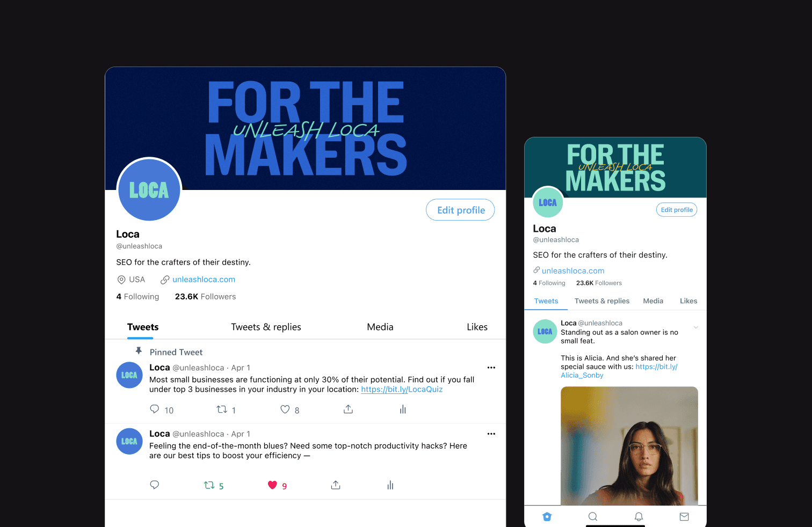The image size is (812, 527).
Task: Like the pinned tweet with 8 likes
Action: tap(285, 409)
